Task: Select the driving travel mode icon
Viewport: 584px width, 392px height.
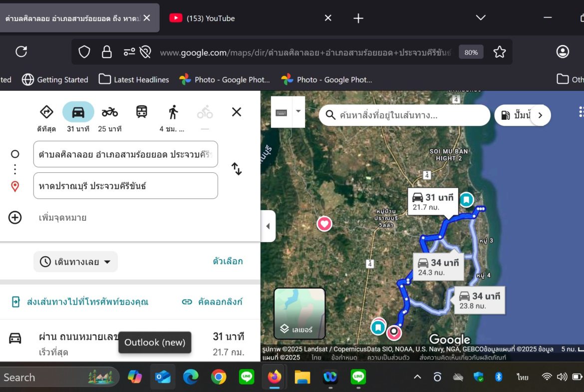Action: pos(78,112)
